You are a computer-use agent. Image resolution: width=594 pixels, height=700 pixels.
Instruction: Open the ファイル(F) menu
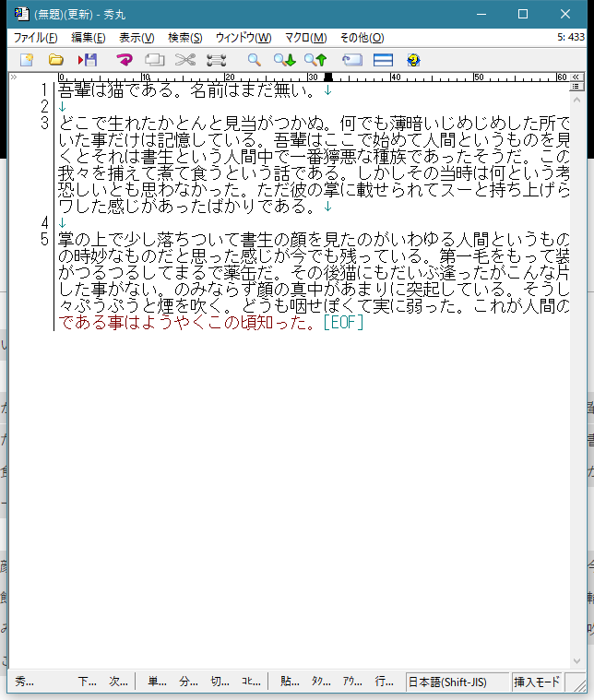point(35,38)
